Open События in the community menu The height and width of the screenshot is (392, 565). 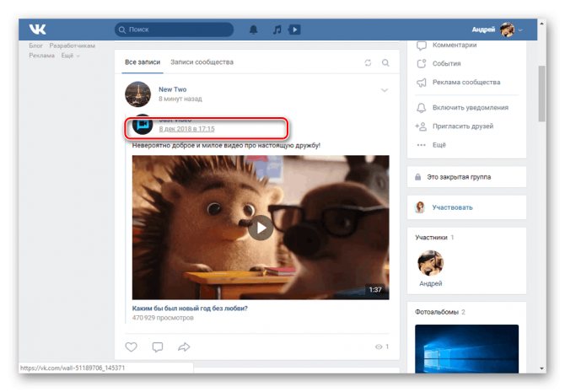(446, 64)
